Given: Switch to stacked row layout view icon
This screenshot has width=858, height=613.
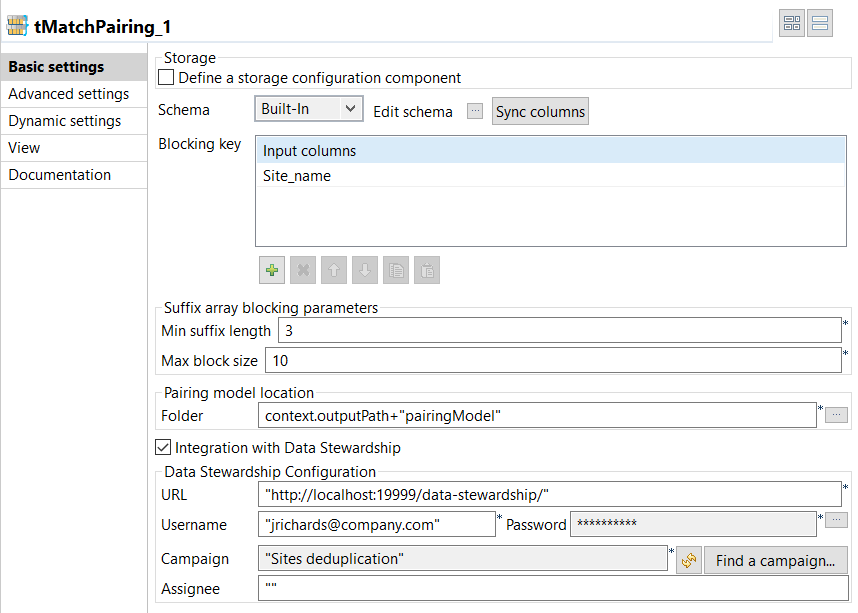Looking at the screenshot, I should click(x=821, y=24).
